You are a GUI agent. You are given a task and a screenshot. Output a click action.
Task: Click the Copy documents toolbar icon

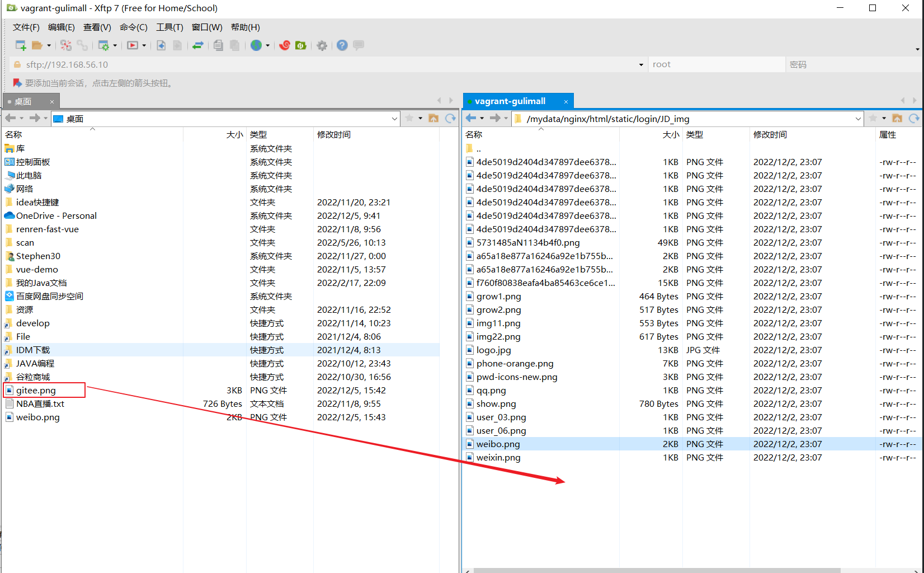coord(218,45)
